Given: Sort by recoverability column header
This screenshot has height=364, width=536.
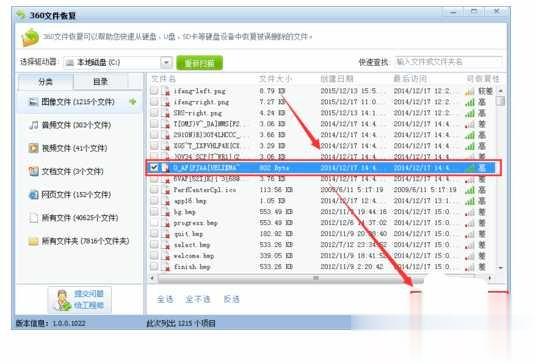Looking at the screenshot, I should [483, 79].
